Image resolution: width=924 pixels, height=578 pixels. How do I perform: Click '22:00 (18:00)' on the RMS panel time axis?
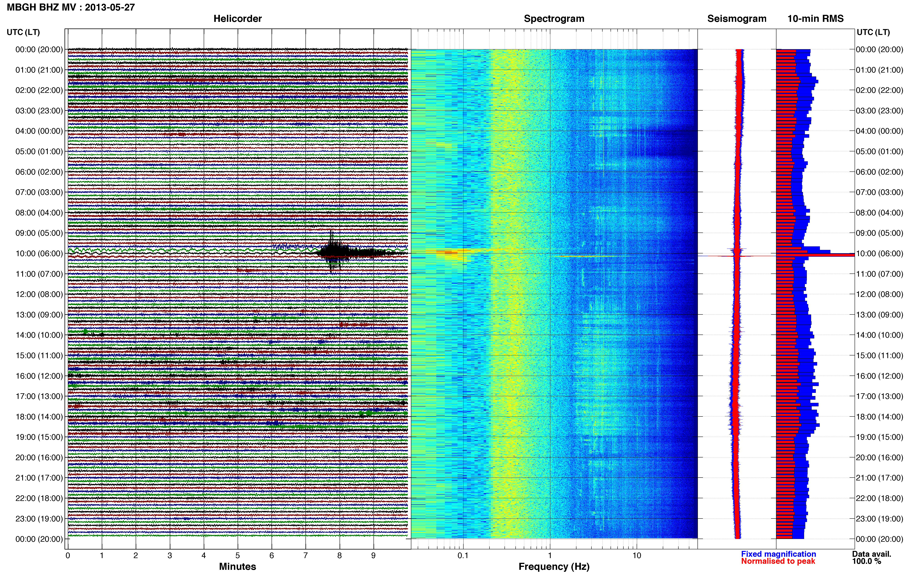(x=880, y=498)
